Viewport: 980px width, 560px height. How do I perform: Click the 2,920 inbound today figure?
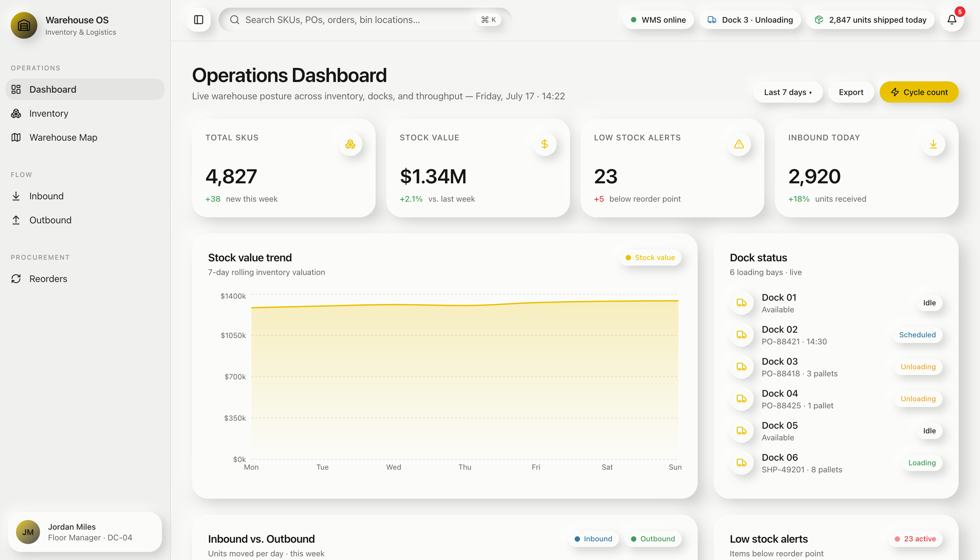point(814,177)
